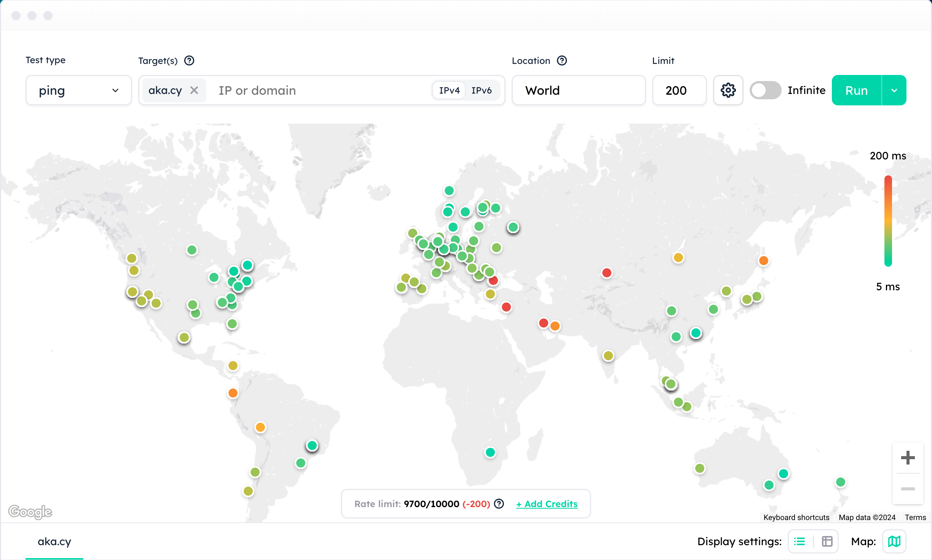Open the ping test type dropdown
Viewport: 932px width, 560px height.
[x=78, y=90]
